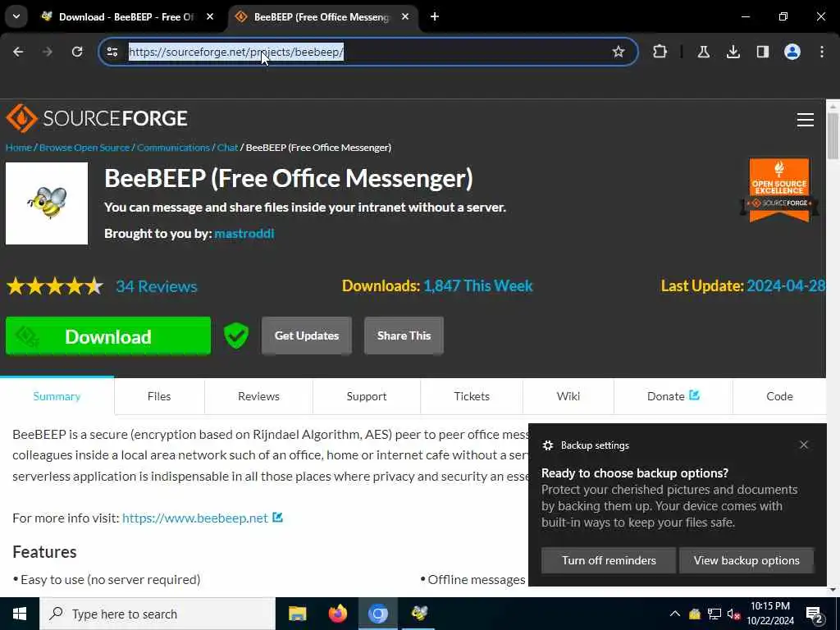The image size is (840, 630).
Task: Open the 34 Reviews link
Action: coord(157,286)
